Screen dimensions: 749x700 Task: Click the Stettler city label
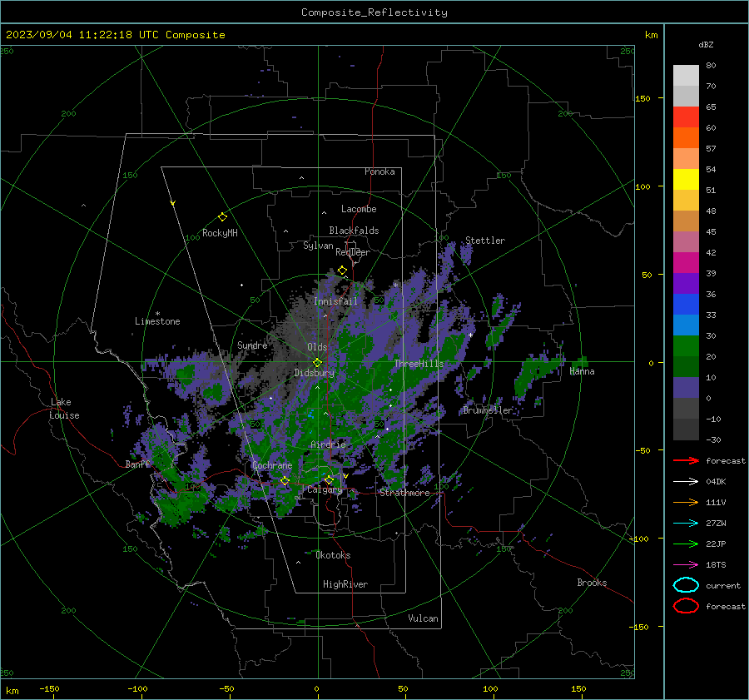click(x=485, y=241)
